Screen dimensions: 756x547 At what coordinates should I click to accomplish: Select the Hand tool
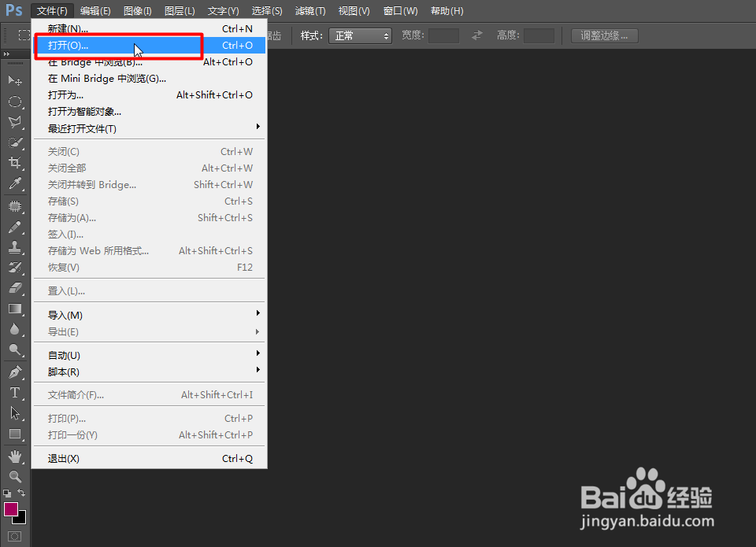click(x=15, y=456)
